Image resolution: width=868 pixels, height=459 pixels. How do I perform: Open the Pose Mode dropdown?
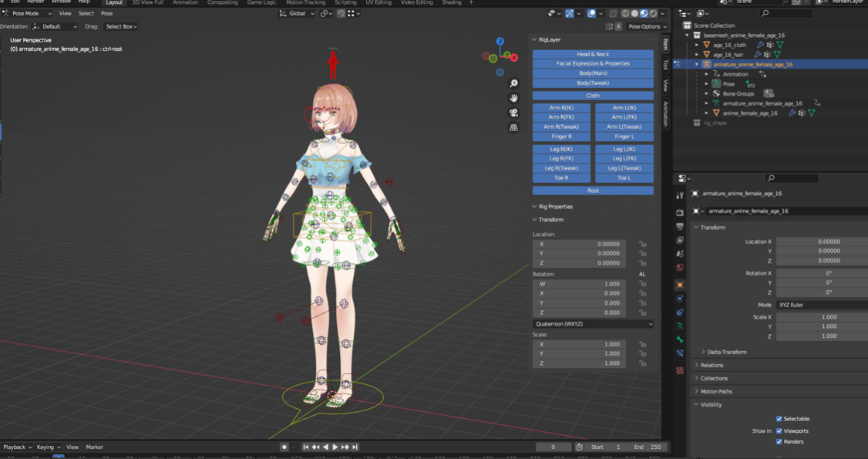27,13
